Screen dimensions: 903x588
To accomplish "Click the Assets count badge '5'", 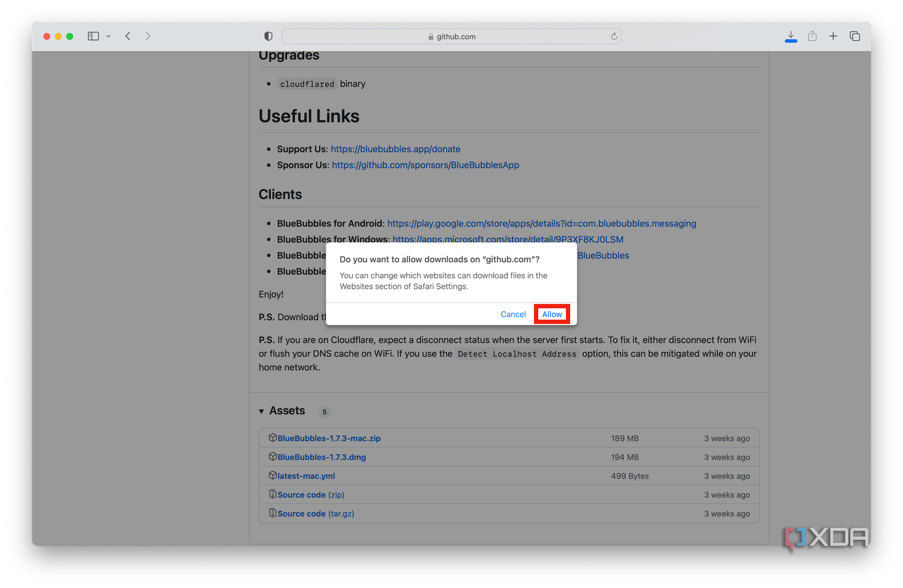I will point(325,412).
